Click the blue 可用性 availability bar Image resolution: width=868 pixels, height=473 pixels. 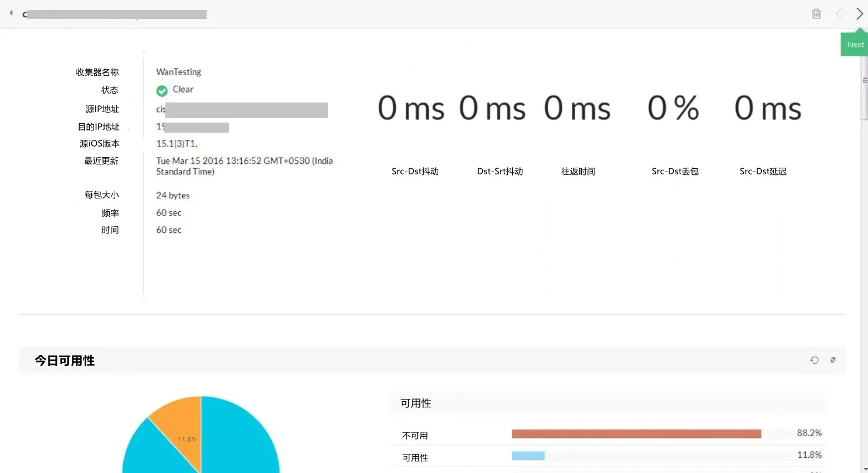pyautogui.click(x=528, y=456)
